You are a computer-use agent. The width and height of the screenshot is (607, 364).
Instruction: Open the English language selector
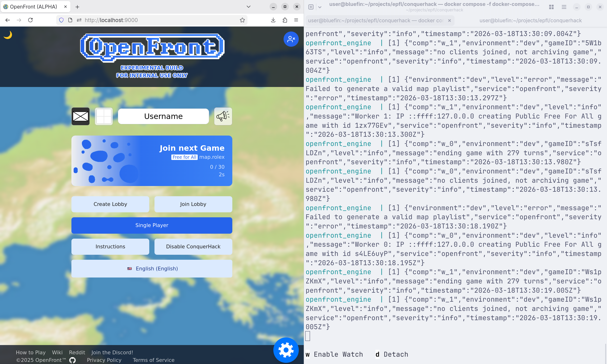pos(152,268)
